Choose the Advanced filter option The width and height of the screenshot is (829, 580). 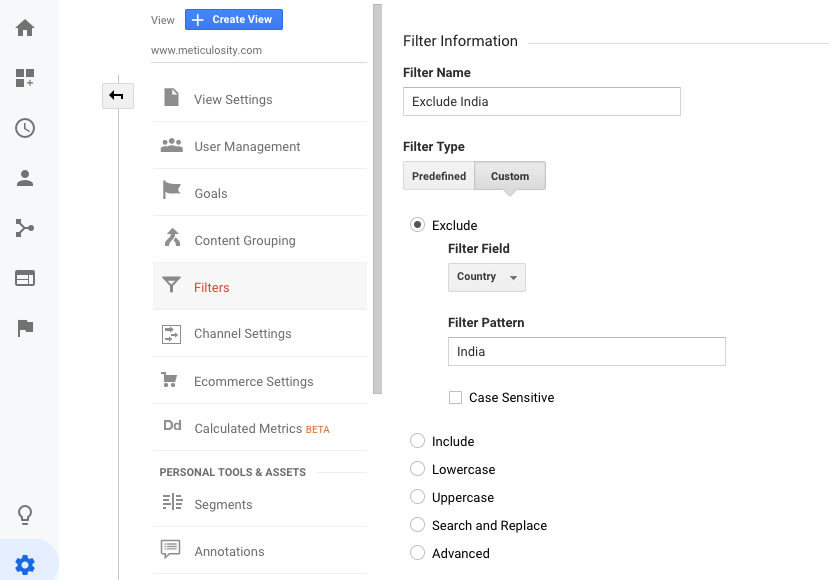click(x=418, y=553)
